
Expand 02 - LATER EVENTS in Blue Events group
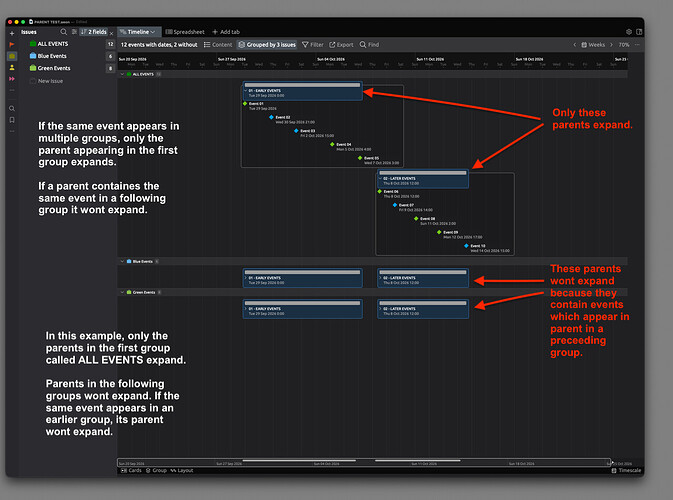(x=380, y=278)
